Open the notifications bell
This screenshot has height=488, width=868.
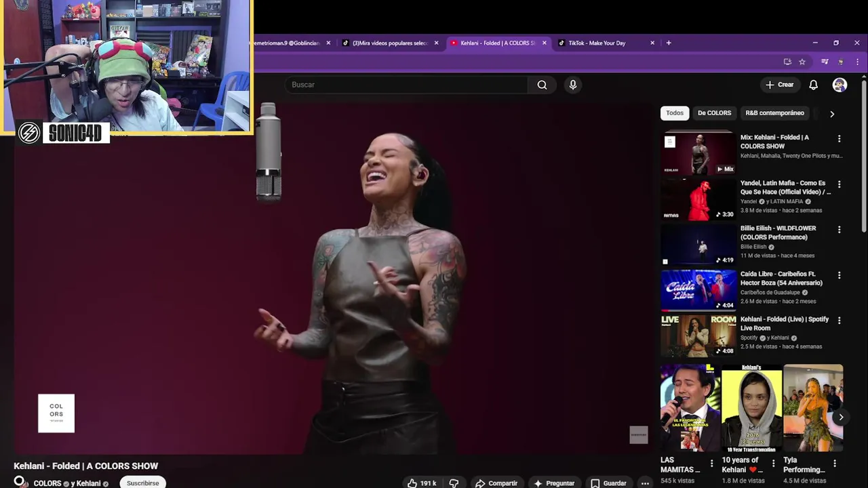tap(813, 85)
